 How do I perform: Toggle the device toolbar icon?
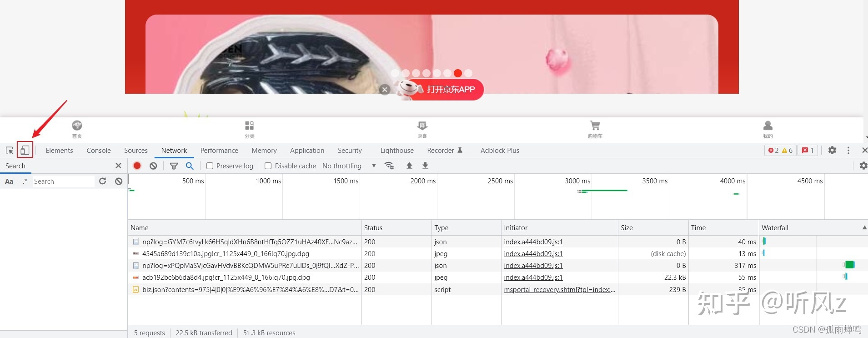point(25,150)
